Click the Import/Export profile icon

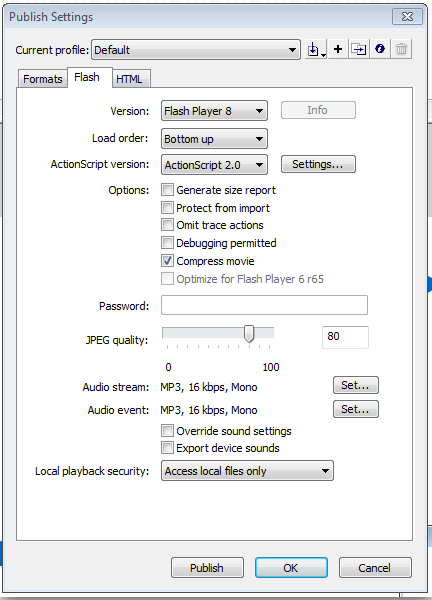pos(315,49)
